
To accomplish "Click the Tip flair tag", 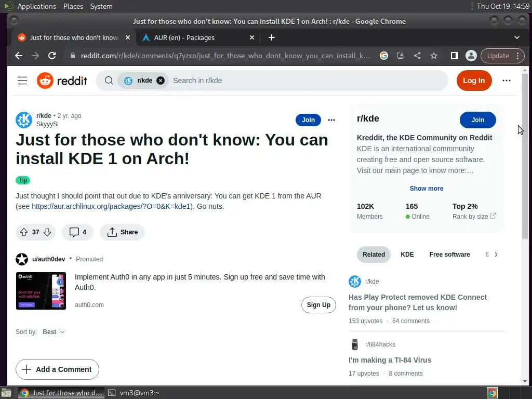I will pos(23,180).
